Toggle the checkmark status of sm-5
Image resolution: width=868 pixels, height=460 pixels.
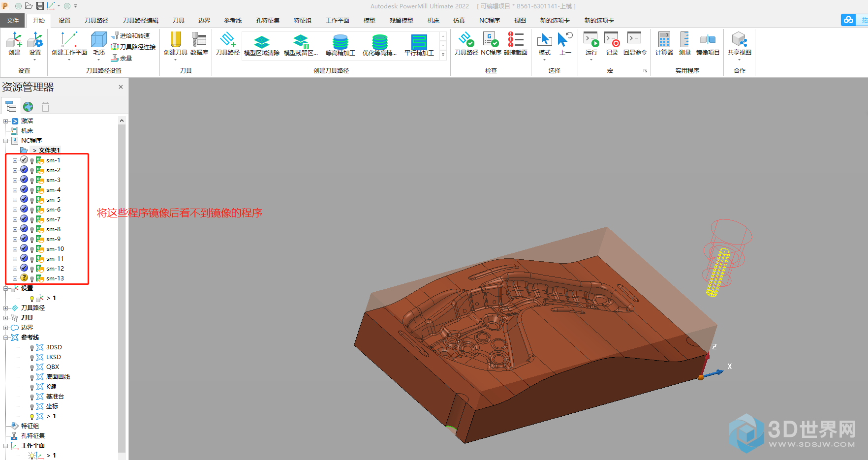tap(24, 199)
